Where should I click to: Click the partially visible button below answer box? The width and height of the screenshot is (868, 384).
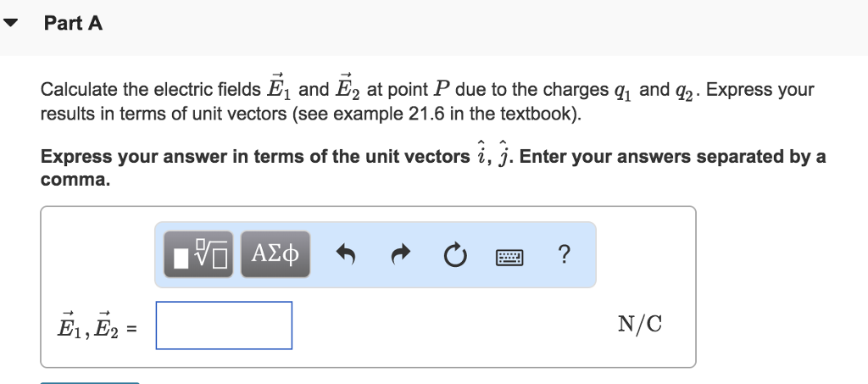coord(90,381)
